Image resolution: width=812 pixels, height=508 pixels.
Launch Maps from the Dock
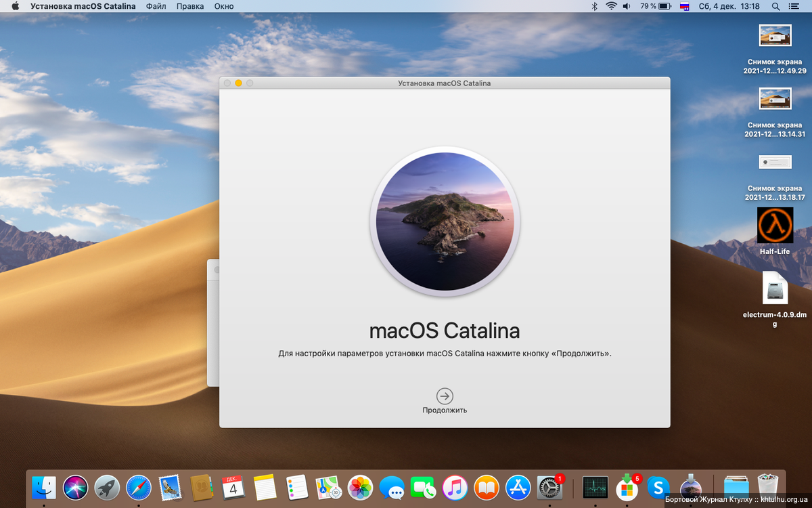point(329,487)
